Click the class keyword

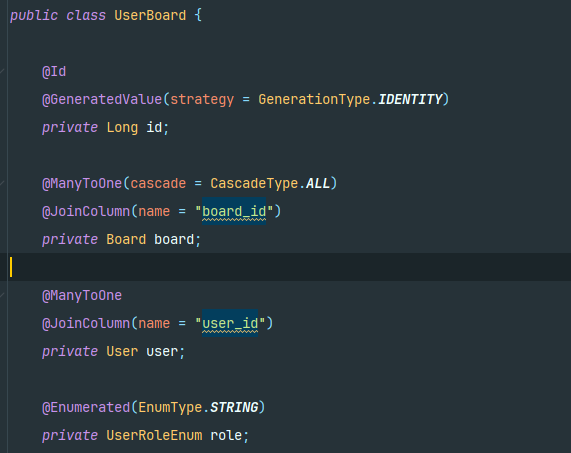tap(86, 15)
